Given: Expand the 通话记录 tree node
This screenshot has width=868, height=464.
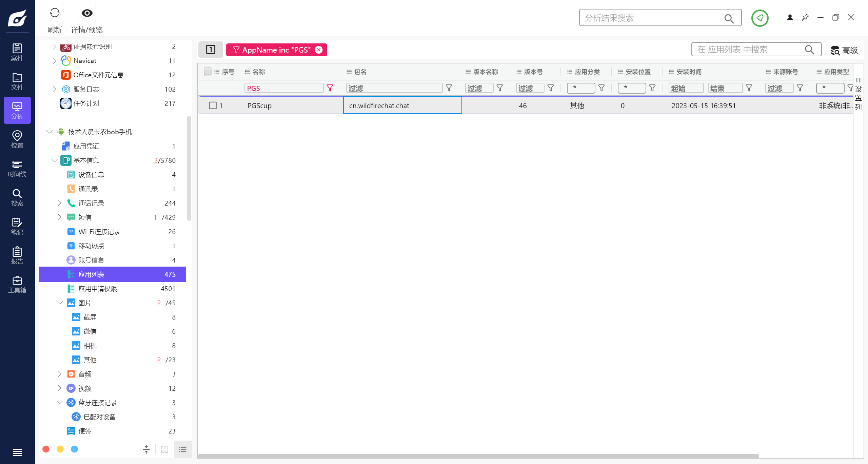Looking at the screenshot, I should 59,203.
